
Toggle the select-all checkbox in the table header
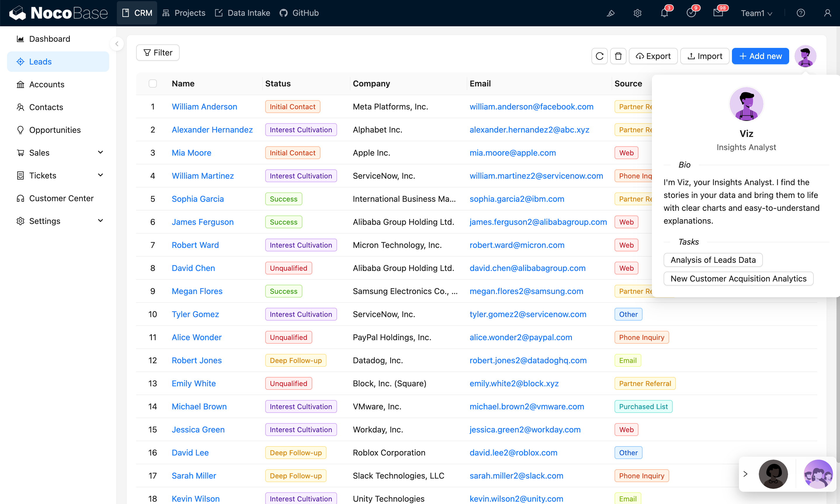[x=153, y=84]
